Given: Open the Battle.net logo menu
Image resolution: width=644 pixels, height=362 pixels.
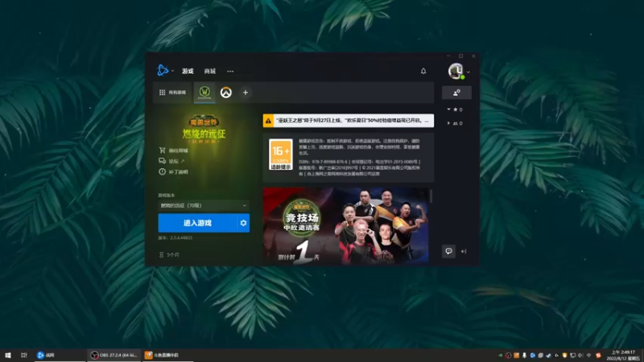Looking at the screenshot, I should [163, 71].
